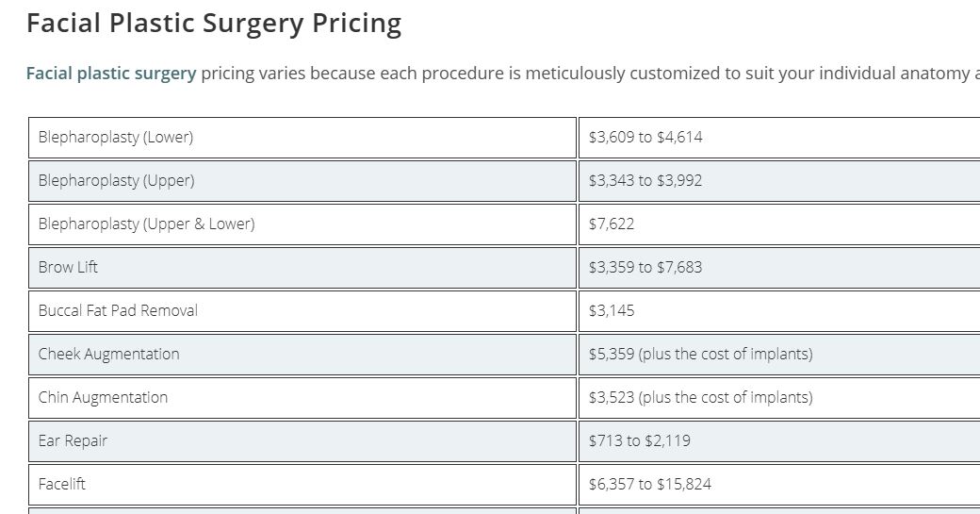The image size is (980, 514).
Task: Click the Buccal Fat Pad Removal cell
Action: (302, 311)
